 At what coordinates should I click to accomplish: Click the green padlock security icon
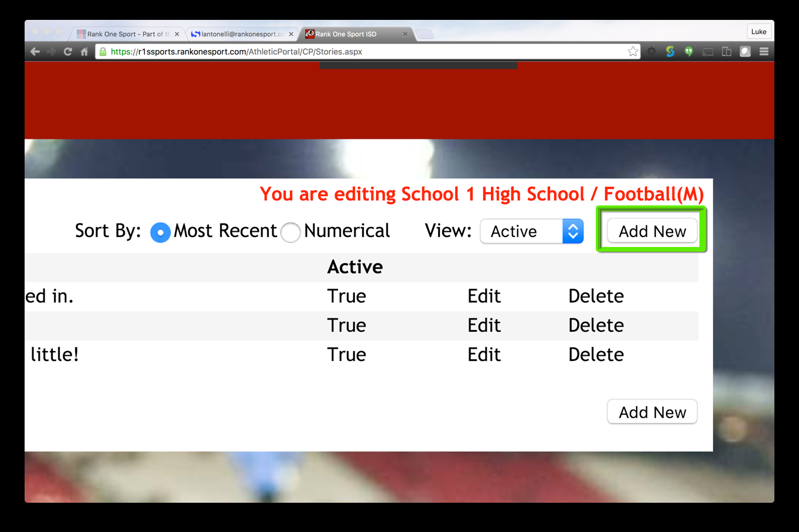tap(103, 52)
